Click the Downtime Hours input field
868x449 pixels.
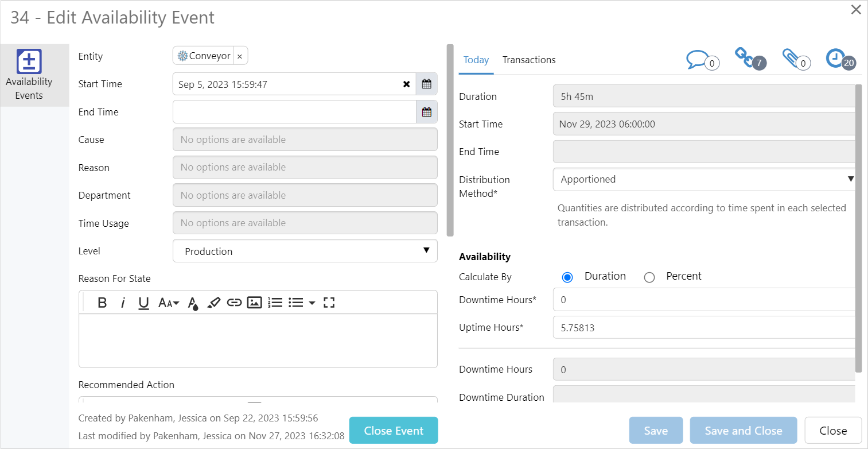(x=704, y=300)
